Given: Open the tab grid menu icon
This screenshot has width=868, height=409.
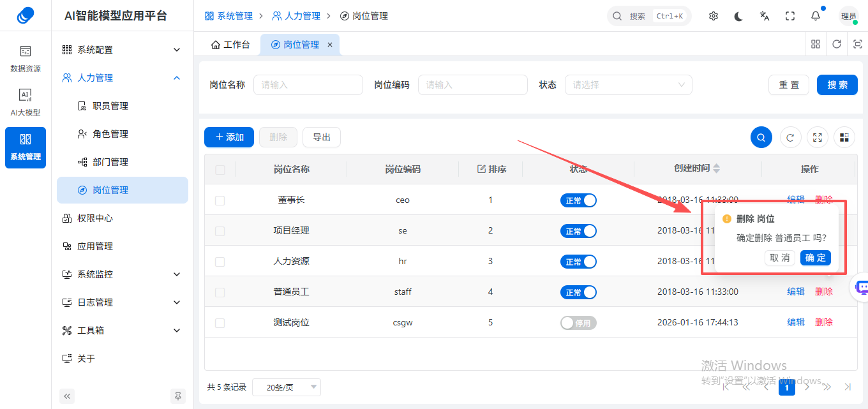Looking at the screenshot, I should tap(816, 44).
